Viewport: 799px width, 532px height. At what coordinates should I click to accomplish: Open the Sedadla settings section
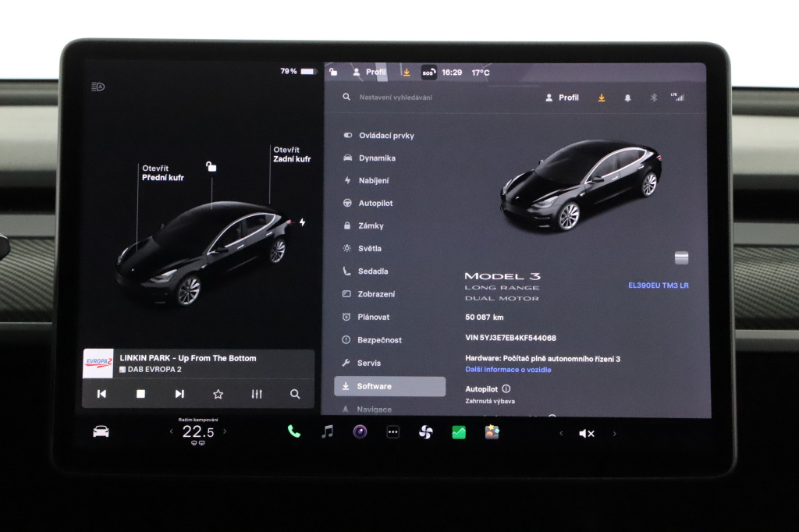pyautogui.click(x=365, y=271)
